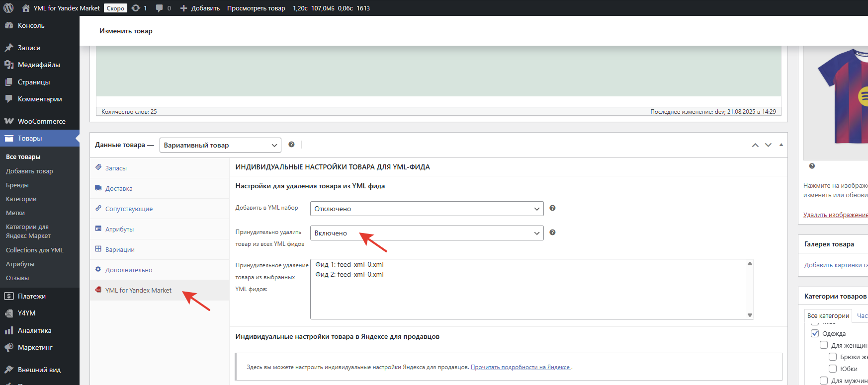Select Фид 1: feed-xml-0.xml in list

[x=349, y=265]
